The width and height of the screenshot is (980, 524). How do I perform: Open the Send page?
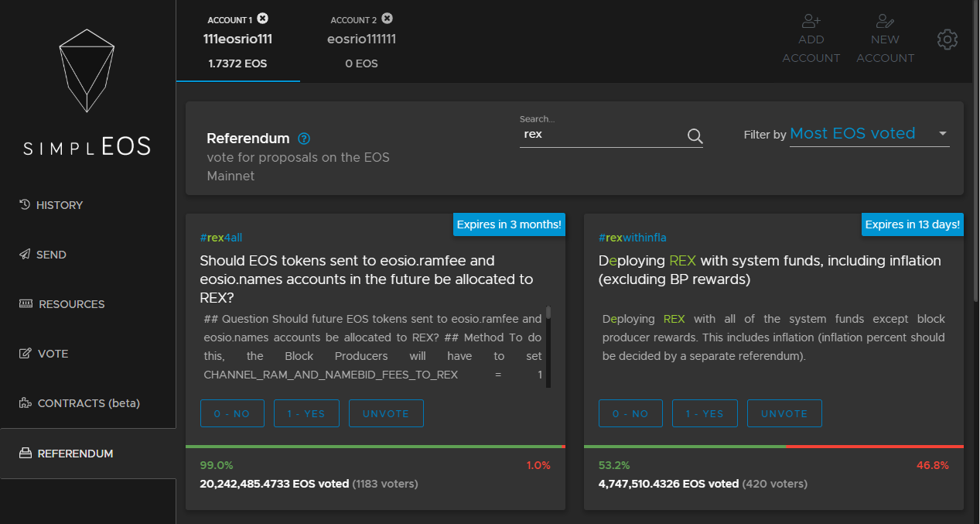tap(88, 255)
